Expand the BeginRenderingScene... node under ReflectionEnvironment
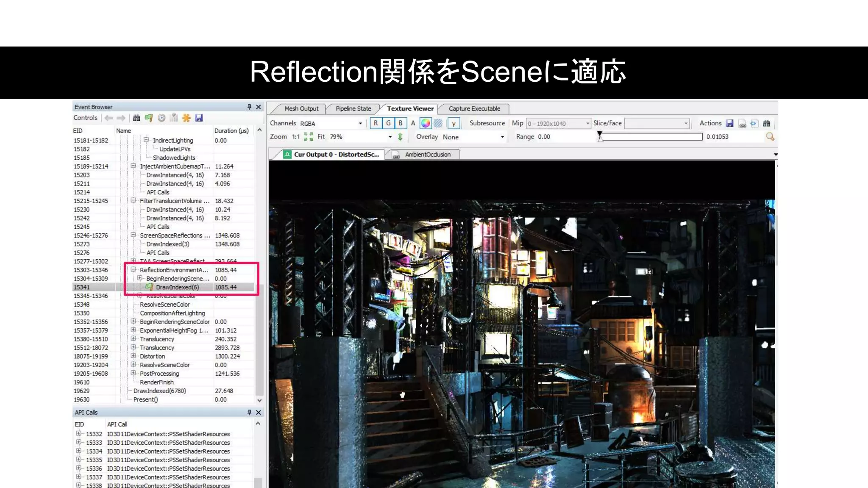This screenshot has width=868, height=488. tap(139, 278)
